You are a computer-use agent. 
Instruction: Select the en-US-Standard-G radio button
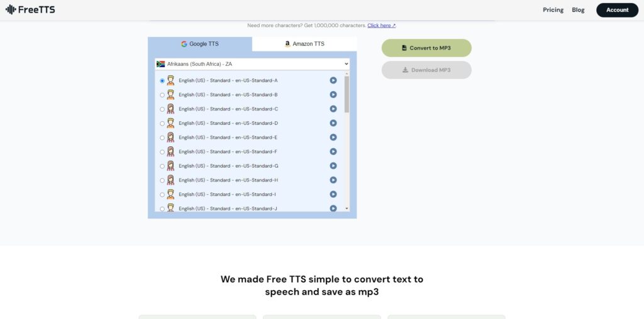162,166
